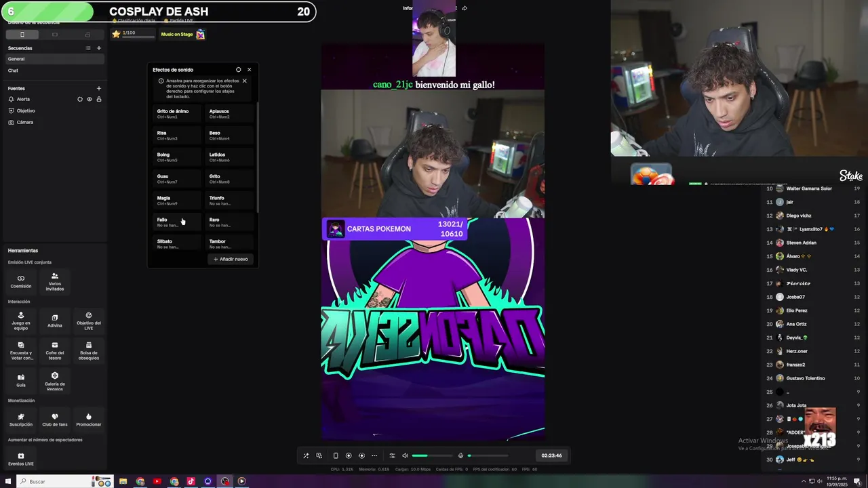This screenshot has height=488, width=868.
Task: Open the Bolsa de obsequios tool
Action: (89, 350)
